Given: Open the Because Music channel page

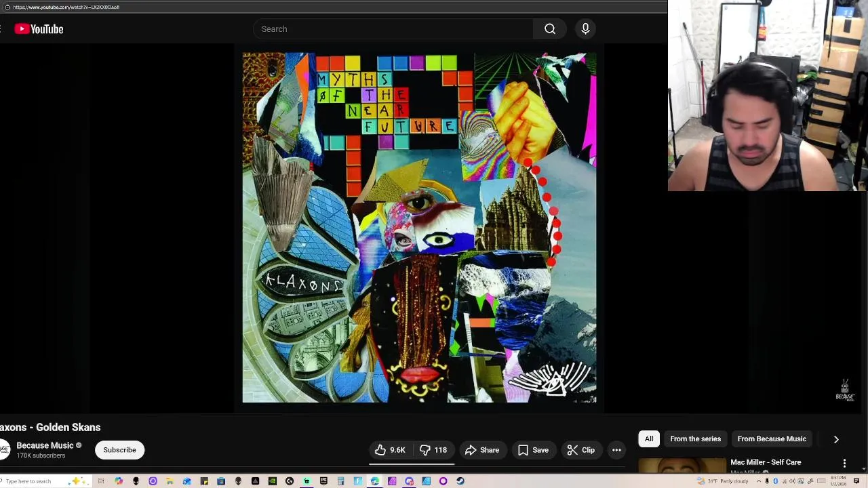Looking at the screenshot, I should (x=45, y=445).
